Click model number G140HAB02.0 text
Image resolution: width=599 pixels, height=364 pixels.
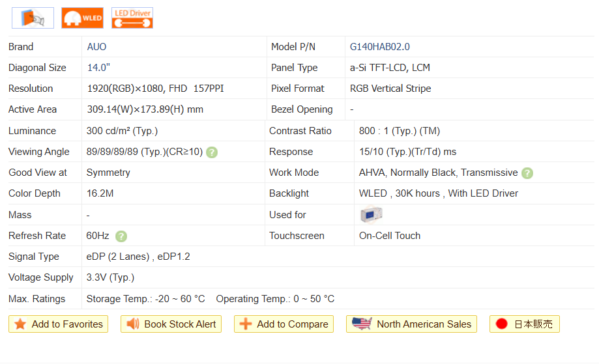[379, 47]
